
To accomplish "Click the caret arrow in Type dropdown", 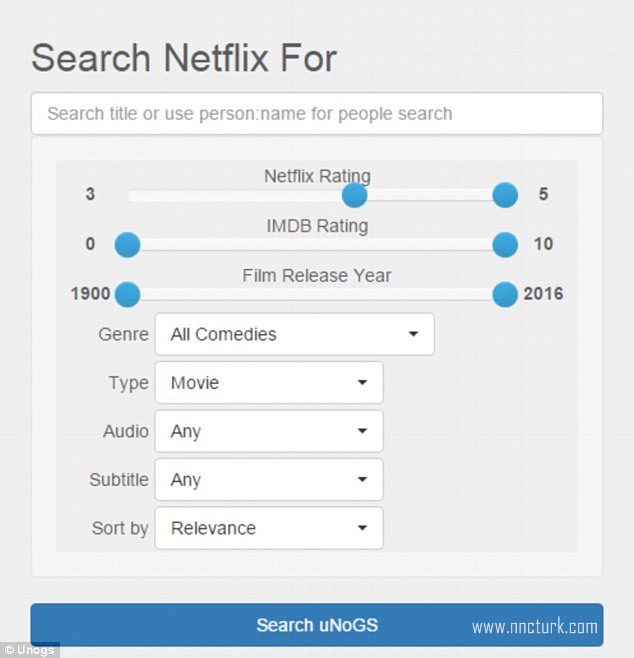I will 362,382.
